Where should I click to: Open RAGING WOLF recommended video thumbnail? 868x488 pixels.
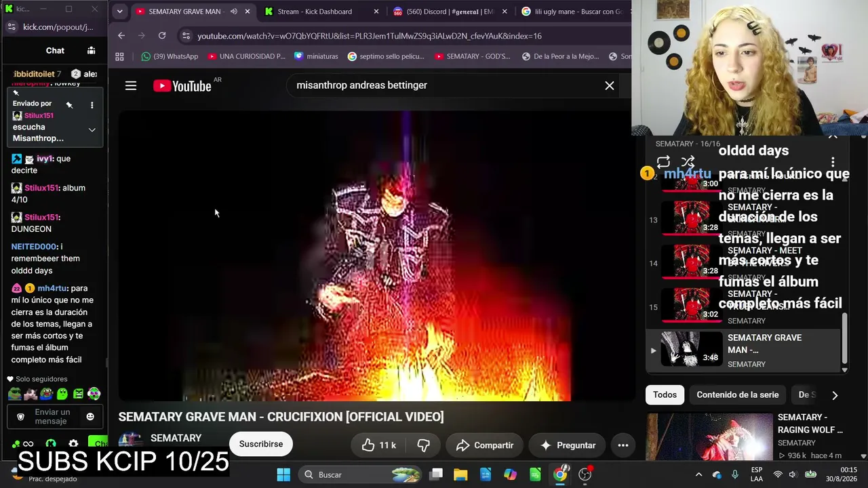(709, 437)
